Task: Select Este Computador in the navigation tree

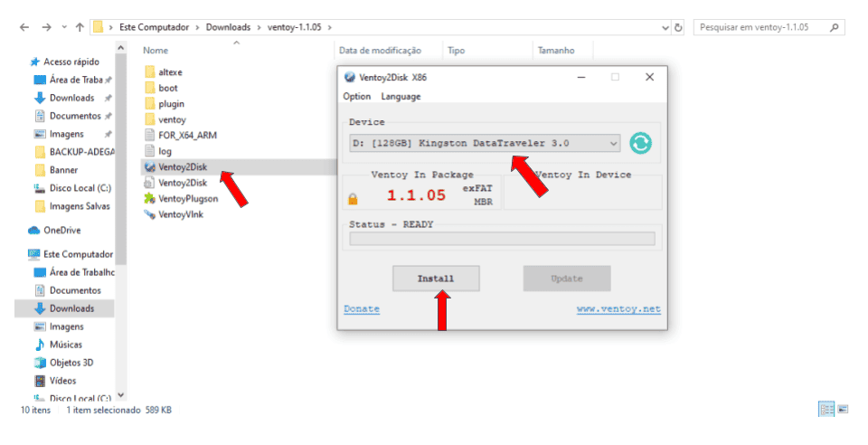Action: pyautogui.click(x=71, y=254)
